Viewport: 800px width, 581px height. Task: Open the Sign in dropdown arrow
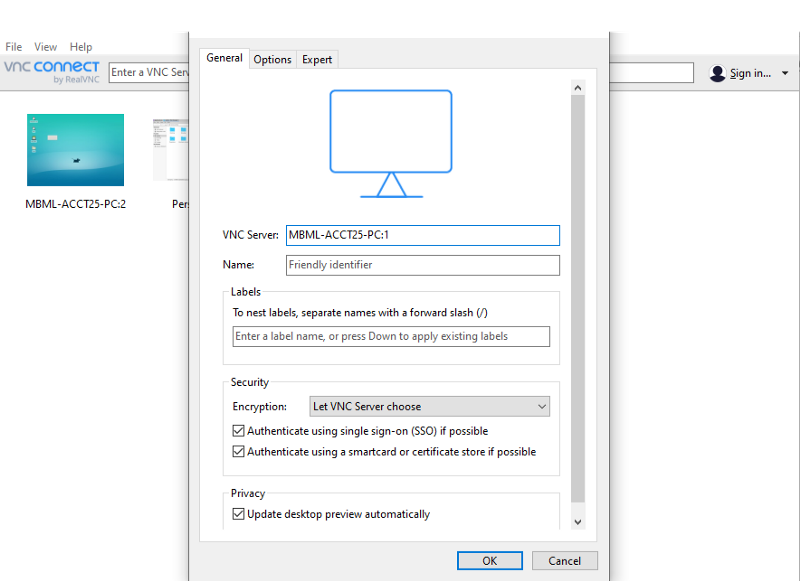click(x=785, y=73)
